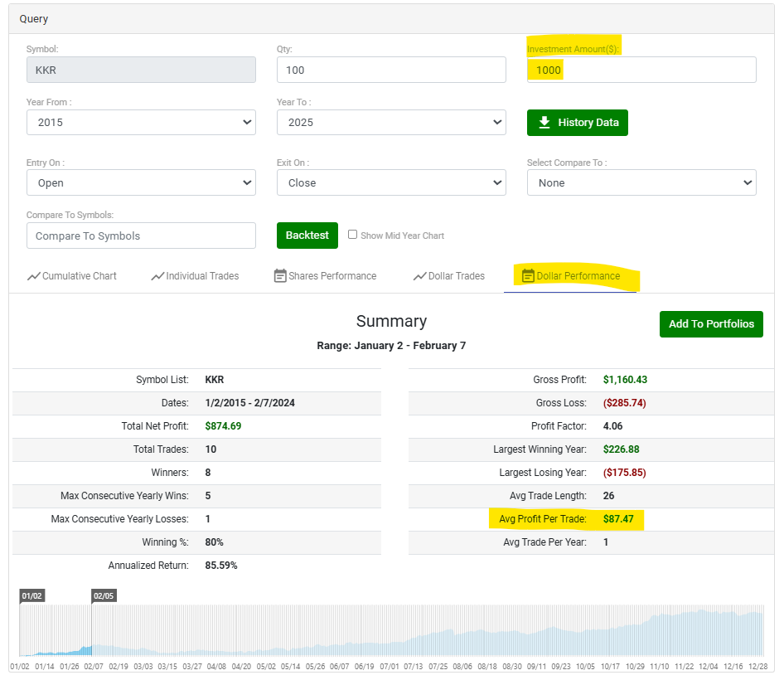Click Largest Losing Year value ($175.85)
Image resolution: width=784 pixels, height=680 pixels.
[625, 473]
